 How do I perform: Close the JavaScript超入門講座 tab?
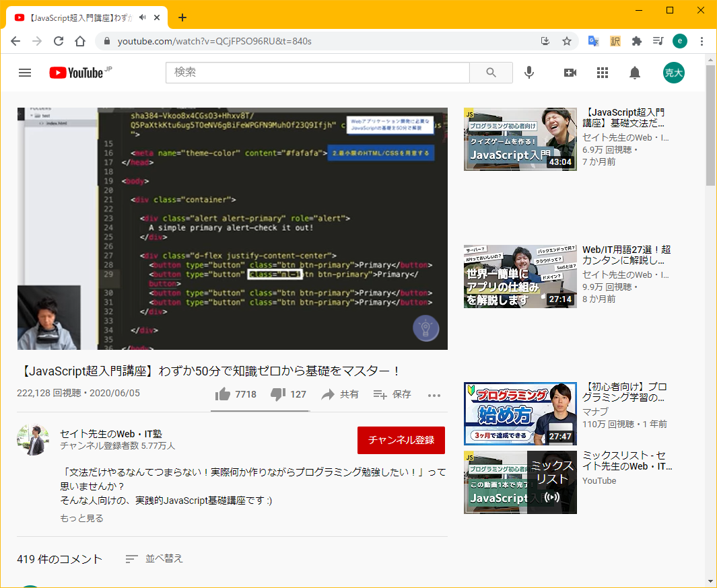[x=157, y=17]
